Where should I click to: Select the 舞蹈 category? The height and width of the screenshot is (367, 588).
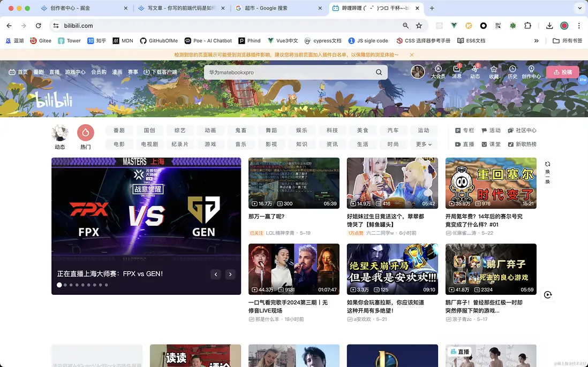tap(271, 131)
